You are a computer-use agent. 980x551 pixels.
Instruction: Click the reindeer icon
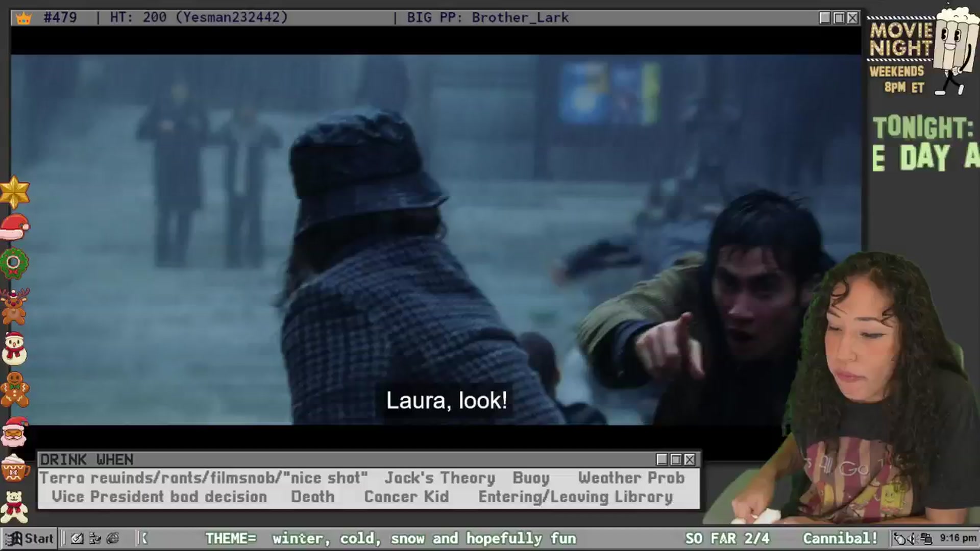tap(14, 306)
